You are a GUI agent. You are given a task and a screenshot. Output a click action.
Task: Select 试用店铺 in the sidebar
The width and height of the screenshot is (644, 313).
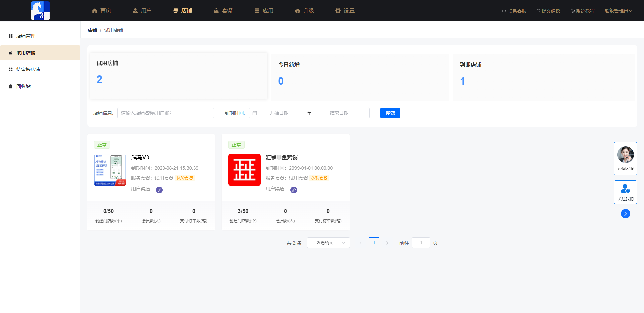pos(40,53)
